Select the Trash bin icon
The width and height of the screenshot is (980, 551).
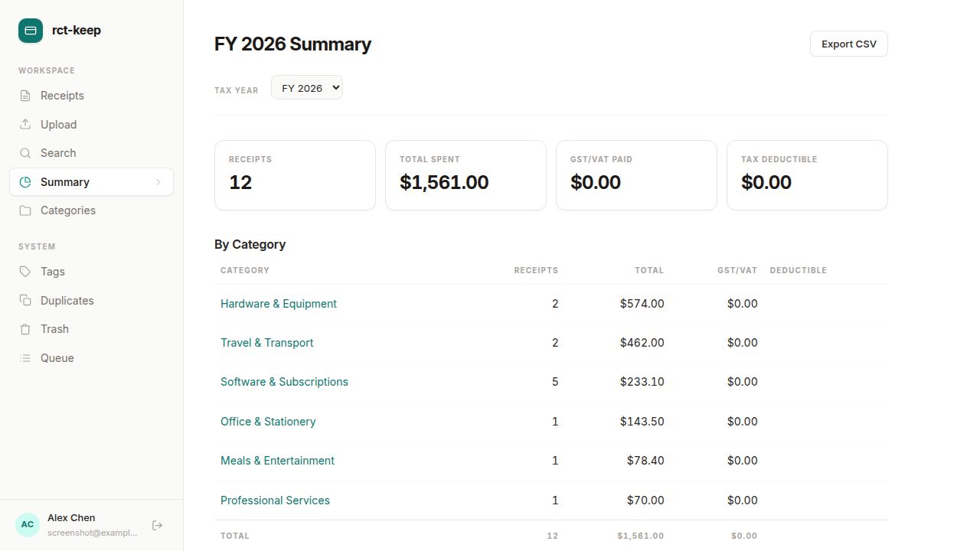(27, 328)
